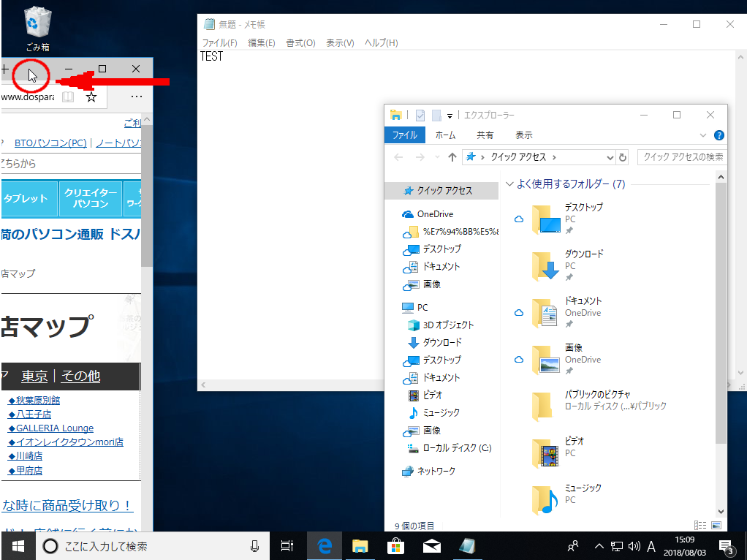Viewport: 747px width, 560px height.
Task: Collapse frequently used folders group header
Action: (x=509, y=184)
